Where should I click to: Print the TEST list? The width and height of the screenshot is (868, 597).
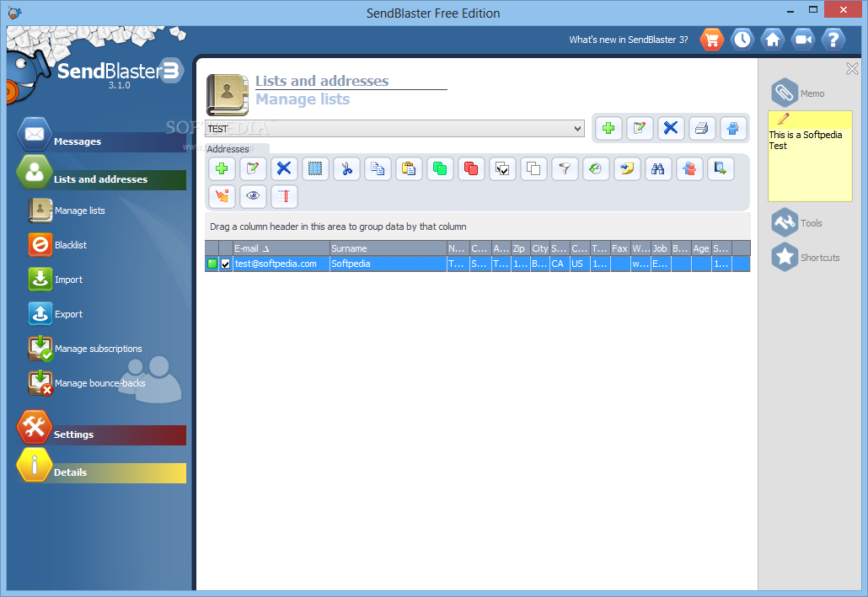click(701, 128)
